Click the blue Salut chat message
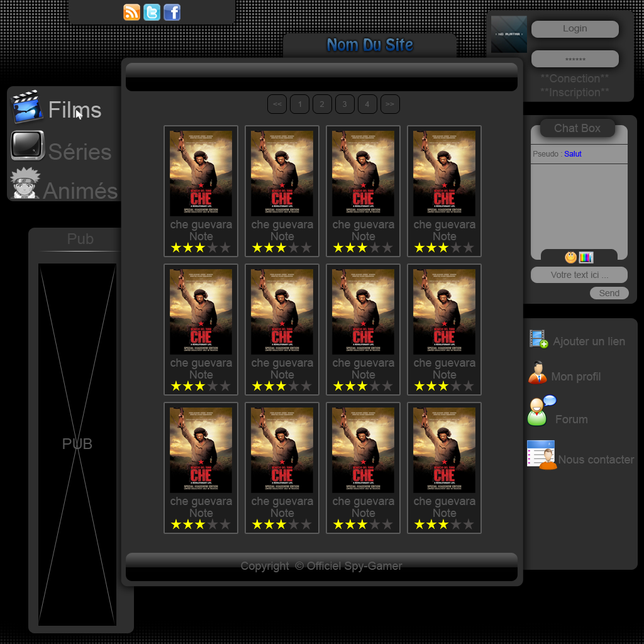 point(572,154)
